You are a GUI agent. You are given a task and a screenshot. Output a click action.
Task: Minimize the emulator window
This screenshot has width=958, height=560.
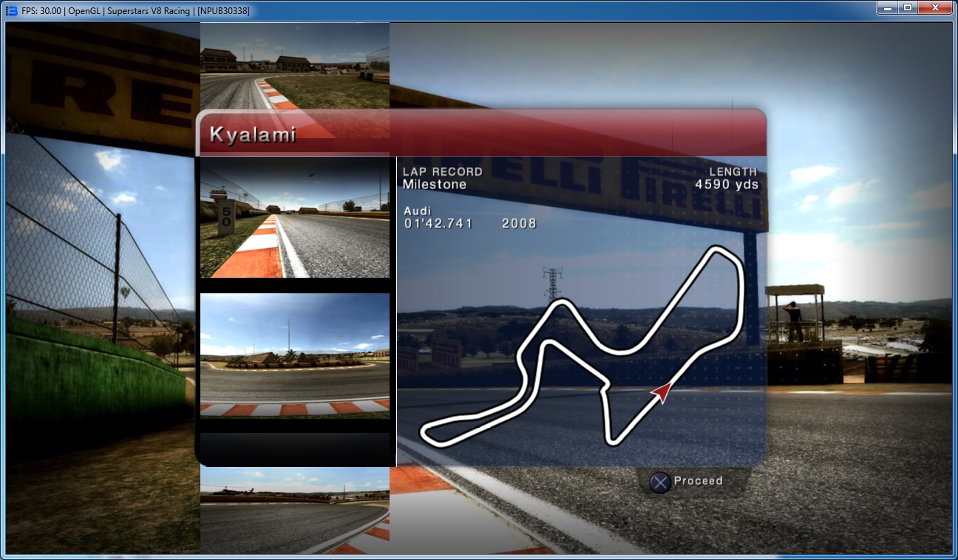tap(887, 7)
